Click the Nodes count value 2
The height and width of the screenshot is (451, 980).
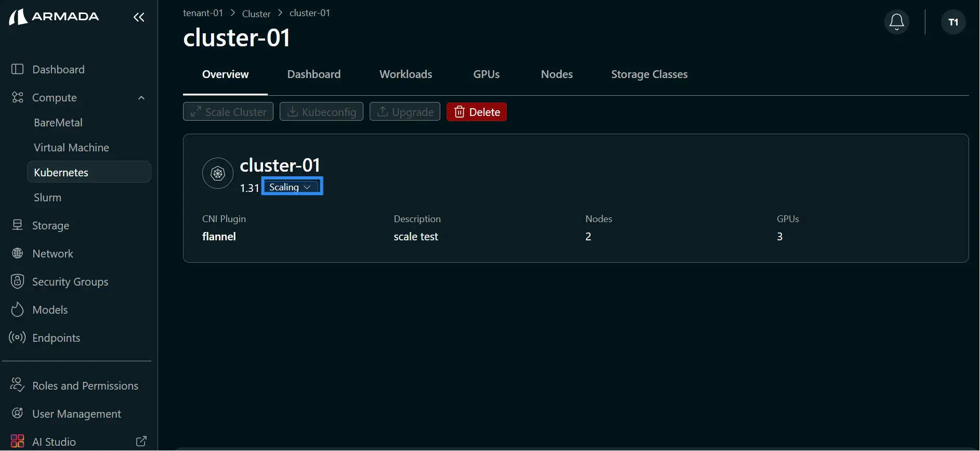coord(588,237)
